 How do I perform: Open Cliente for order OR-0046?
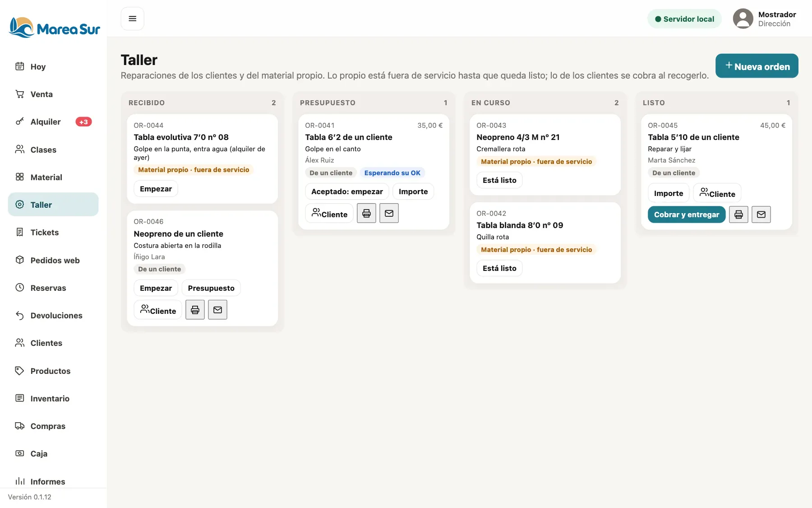[x=158, y=310]
